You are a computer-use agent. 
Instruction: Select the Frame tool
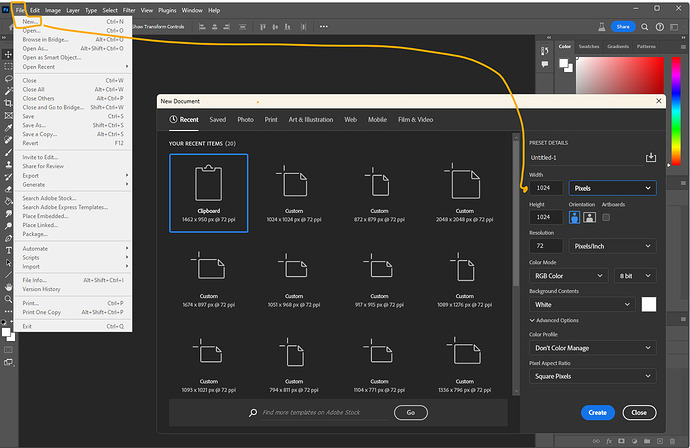pyautogui.click(x=8, y=115)
